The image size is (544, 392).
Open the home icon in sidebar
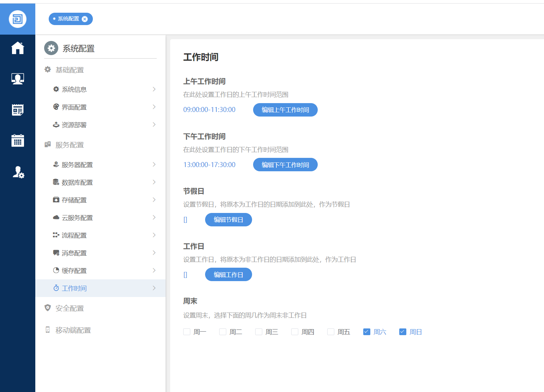(18, 48)
